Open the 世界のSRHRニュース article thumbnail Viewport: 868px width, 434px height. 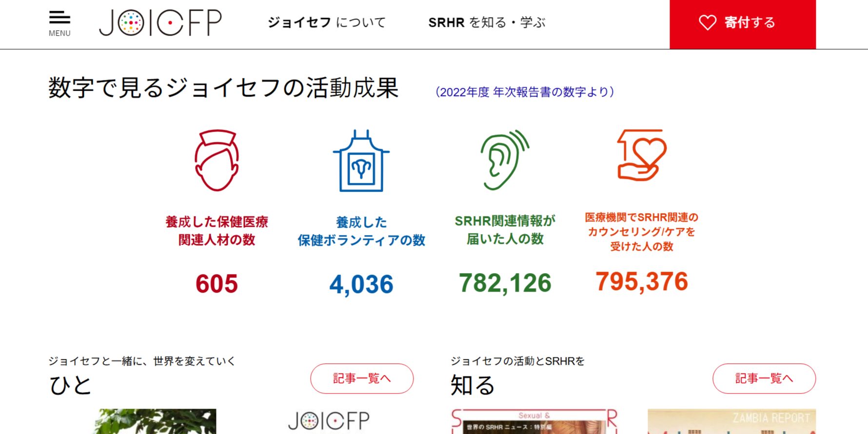[x=534, y=421]
